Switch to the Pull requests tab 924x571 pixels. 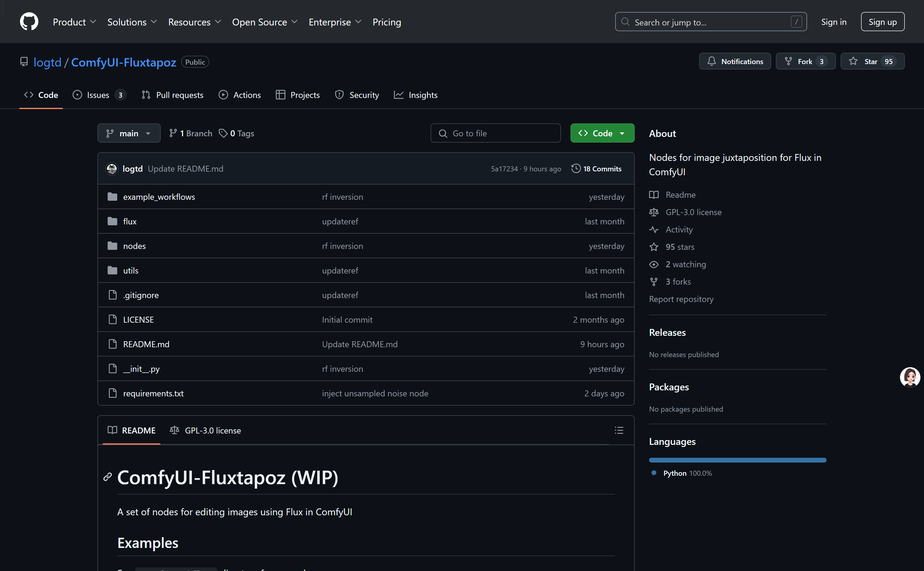click(x=172, y=95)
